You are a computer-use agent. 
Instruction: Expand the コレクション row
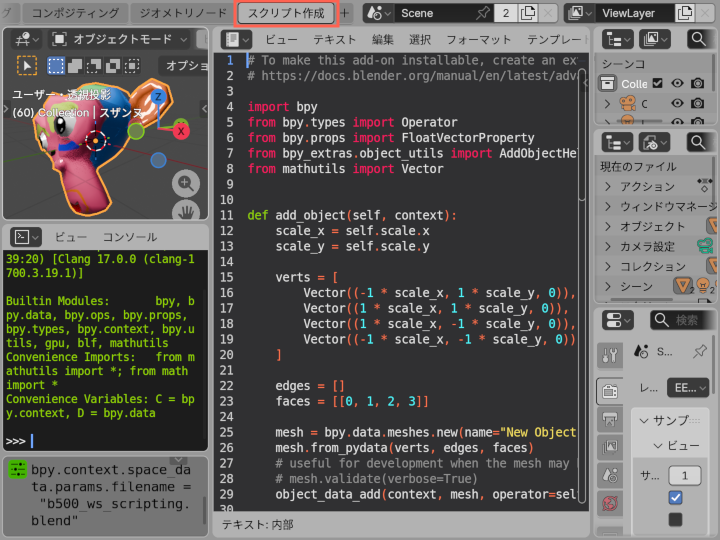[x=608, y=266]
